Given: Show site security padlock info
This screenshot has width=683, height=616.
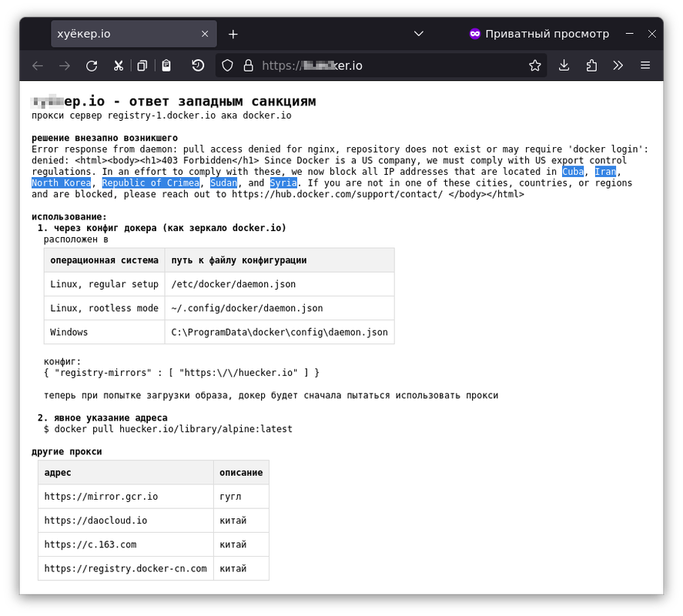Looking at the screenshot, I should (248, 65).
